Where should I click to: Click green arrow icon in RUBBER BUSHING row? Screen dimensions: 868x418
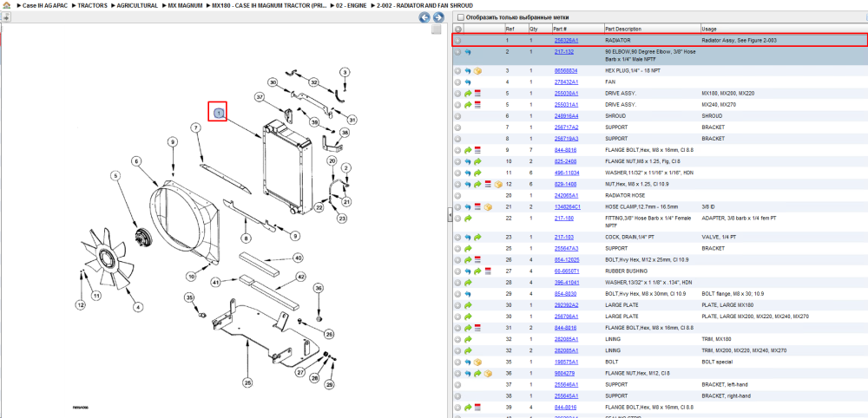tap(477, 271)
